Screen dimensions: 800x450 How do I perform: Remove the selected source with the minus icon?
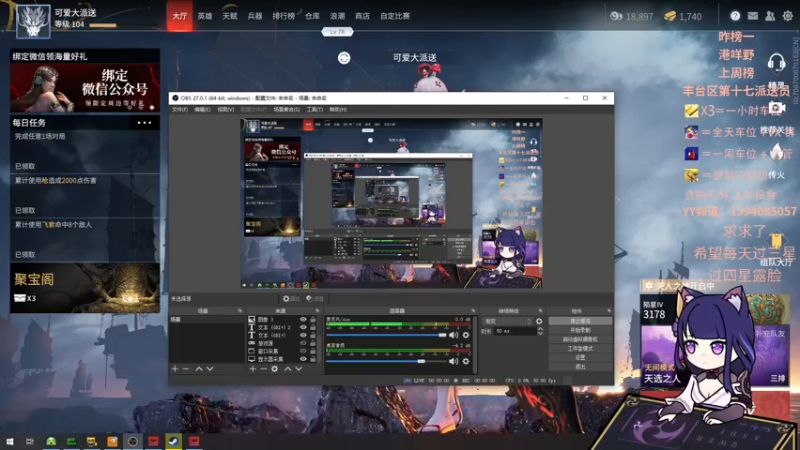[x=263, y=368]
